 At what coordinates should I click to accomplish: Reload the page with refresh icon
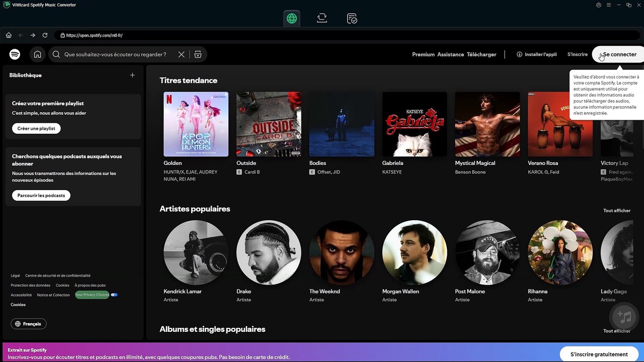click(x=45, y=35)
